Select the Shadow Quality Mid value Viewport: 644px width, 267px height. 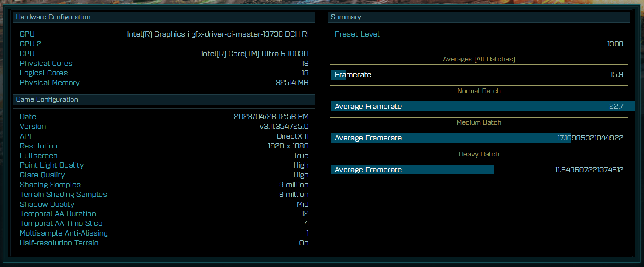click(302, 204)
